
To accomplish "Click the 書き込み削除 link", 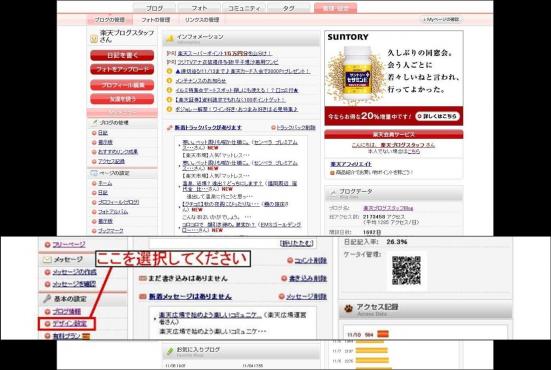I will point(308,279).
